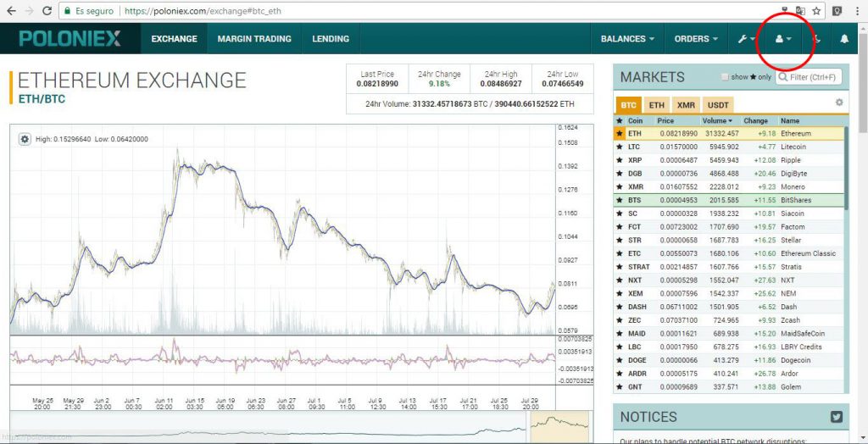
Task: Click the highlighted chart range selector
Action: pos(559,429)
